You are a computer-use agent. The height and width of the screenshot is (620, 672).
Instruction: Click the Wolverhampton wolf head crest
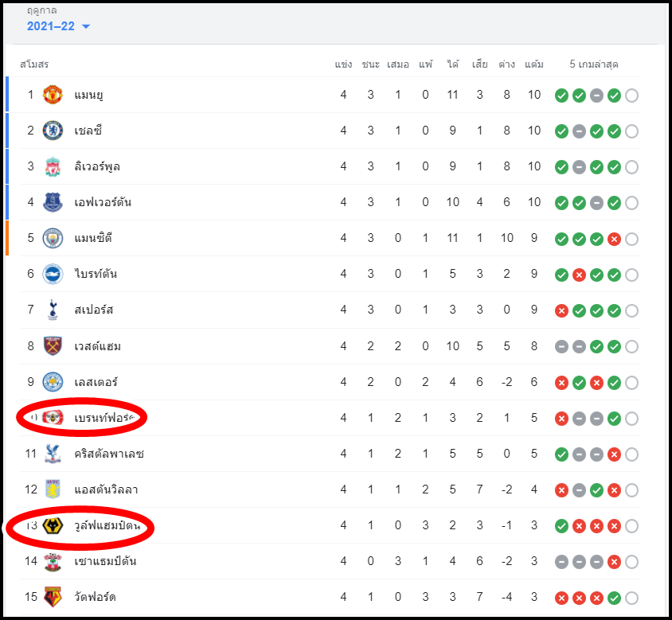pos(53,525)
